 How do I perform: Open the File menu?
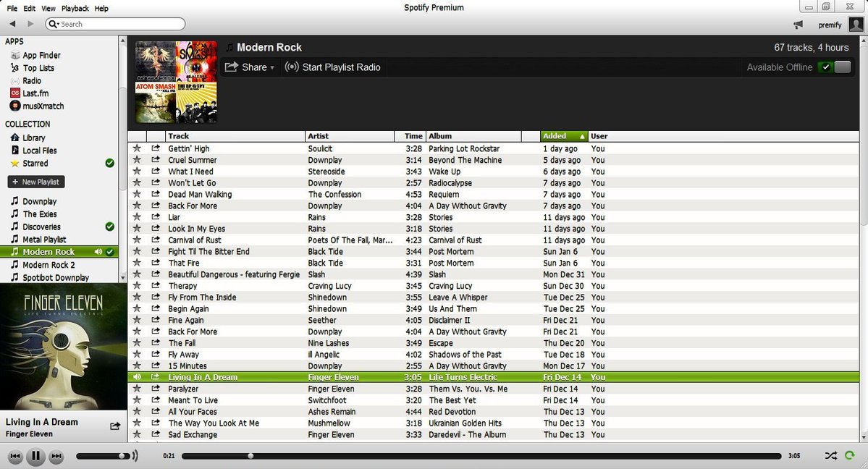point(12,8)
